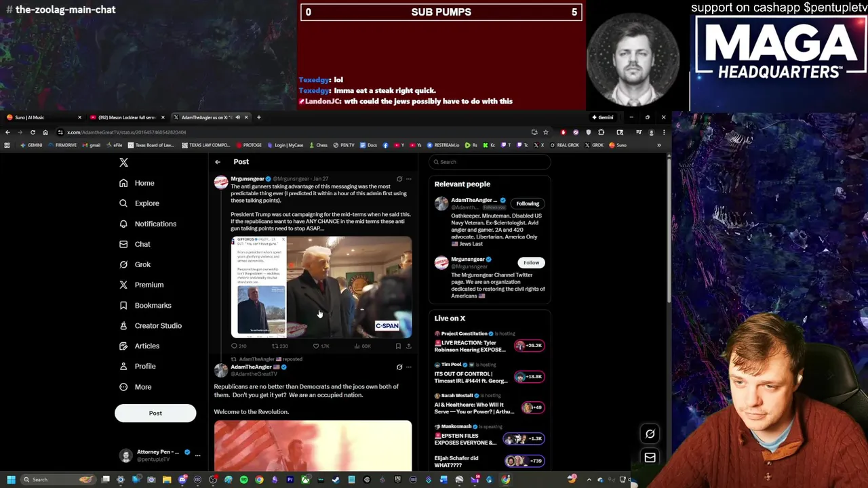This screenshot has height=488, width=868.
Task: Open the Chrome extensions puzzle icon
Action: coord(601,132)
